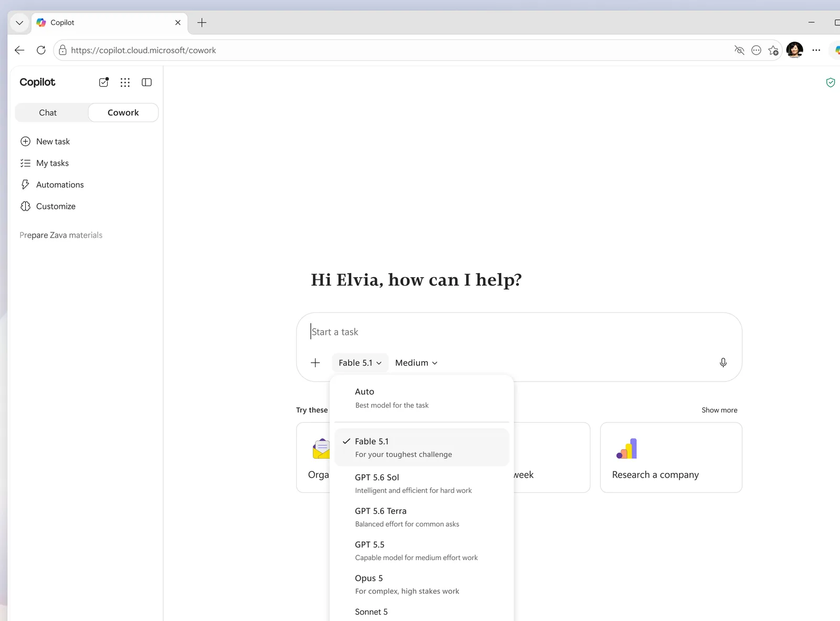The width and height of the screenshot is (840, 621).
Task: Choose GPT 5.6 Terra model
Action: [422, 517]
